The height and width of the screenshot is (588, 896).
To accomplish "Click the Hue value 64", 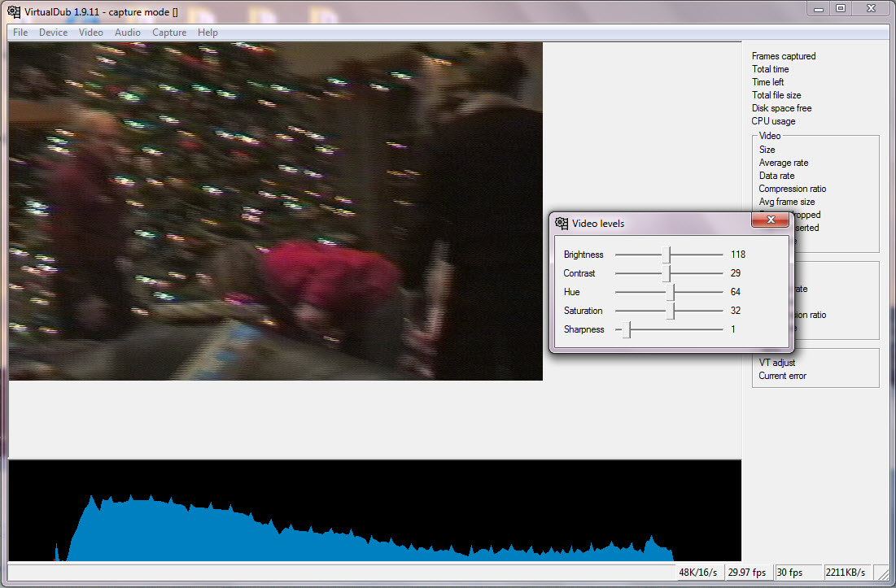I will click(736, 292).
